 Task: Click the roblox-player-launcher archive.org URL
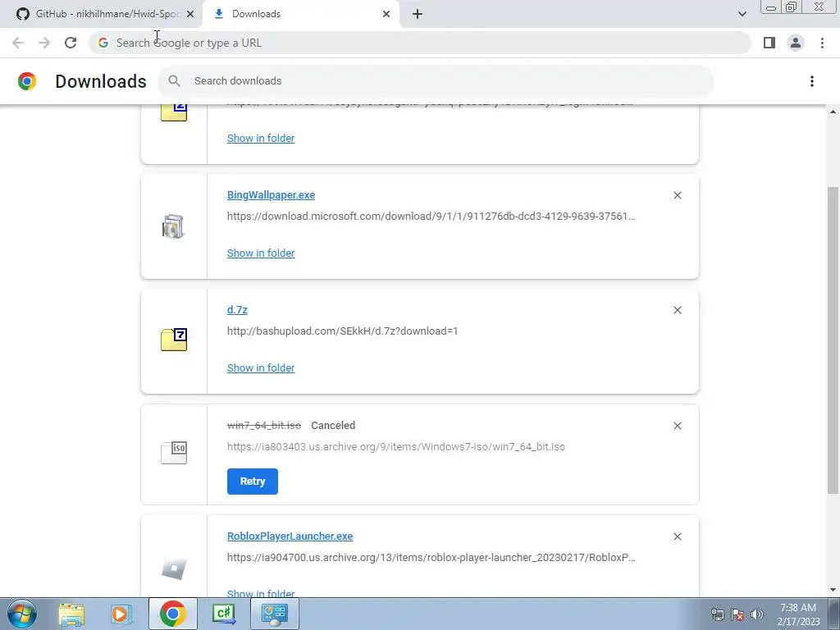click(431, 558)
